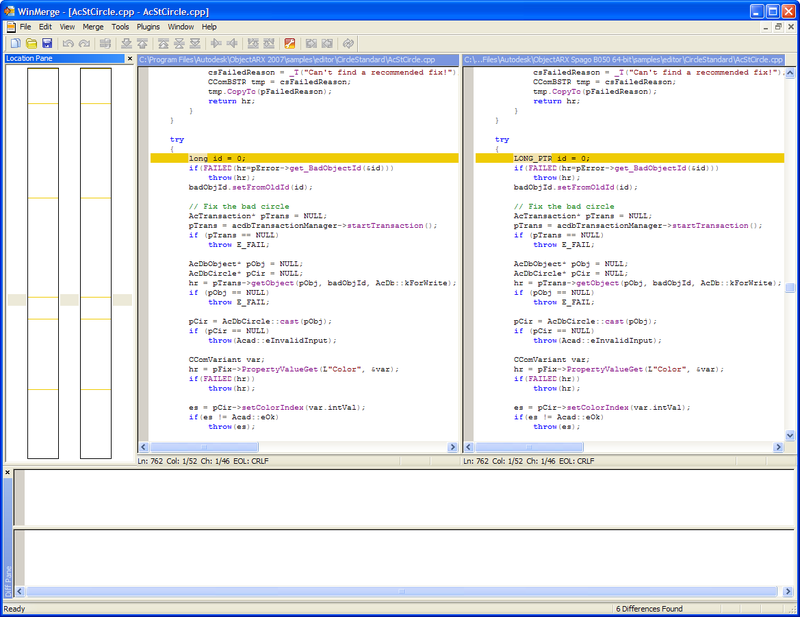
Task: Click the Copy Left toolbar icon
Action: tap(232, 44)
